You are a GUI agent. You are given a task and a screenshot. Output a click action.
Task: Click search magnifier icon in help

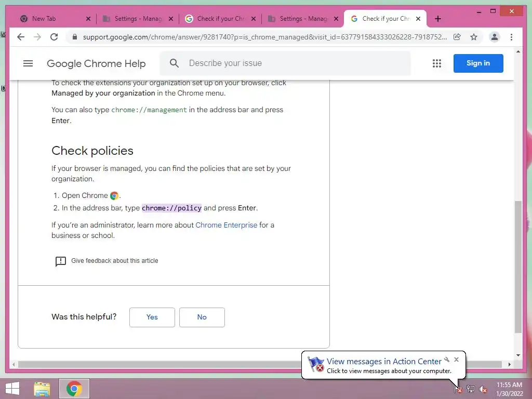pyautogui.click(x=174, y=63)
